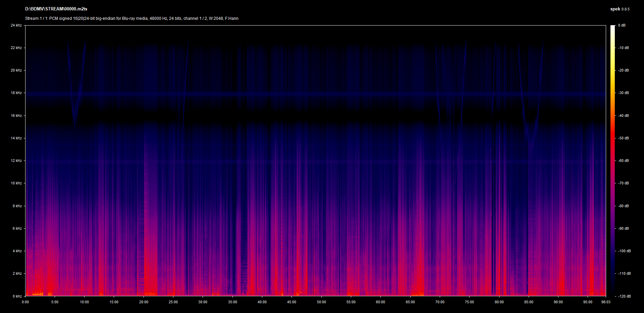Image resolution: width=644 pixels, height=313 pixels.
Task: Click the 50:00 time axis marker
Action: [x=321, y=302]
